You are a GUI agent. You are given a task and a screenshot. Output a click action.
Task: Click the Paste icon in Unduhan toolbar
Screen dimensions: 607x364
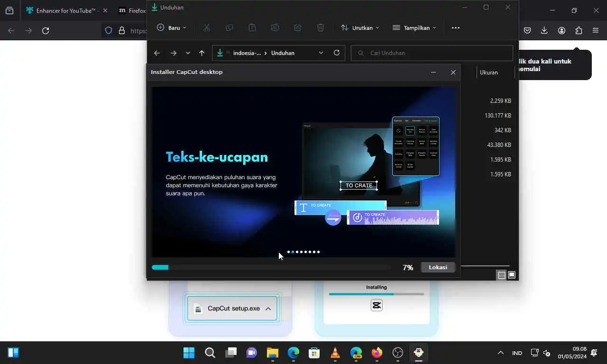[252, 28]
